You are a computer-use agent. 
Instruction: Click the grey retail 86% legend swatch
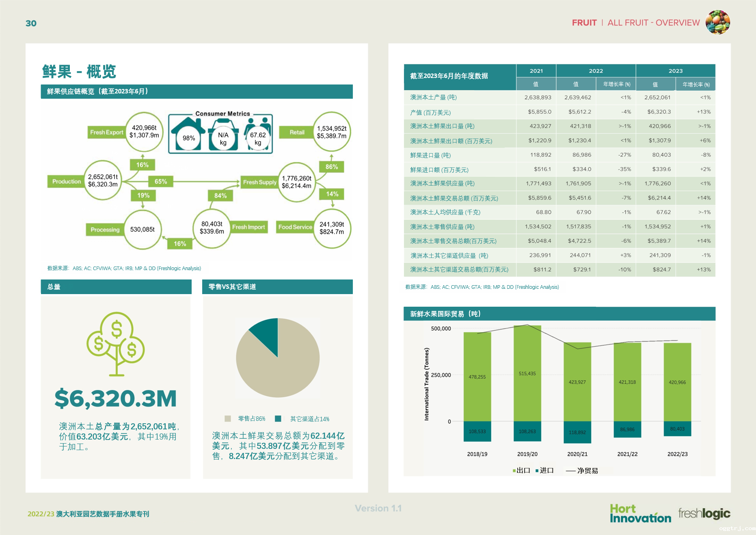(228, 419)
